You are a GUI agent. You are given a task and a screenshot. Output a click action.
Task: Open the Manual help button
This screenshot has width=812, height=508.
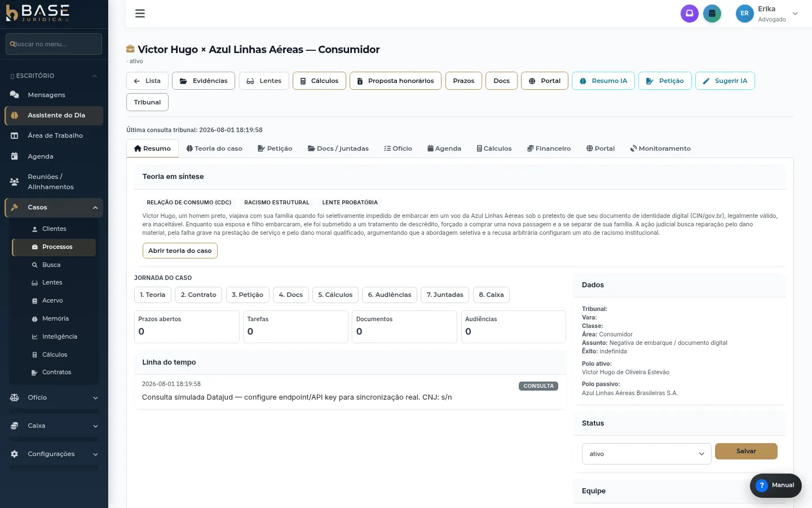click(776, 485)
